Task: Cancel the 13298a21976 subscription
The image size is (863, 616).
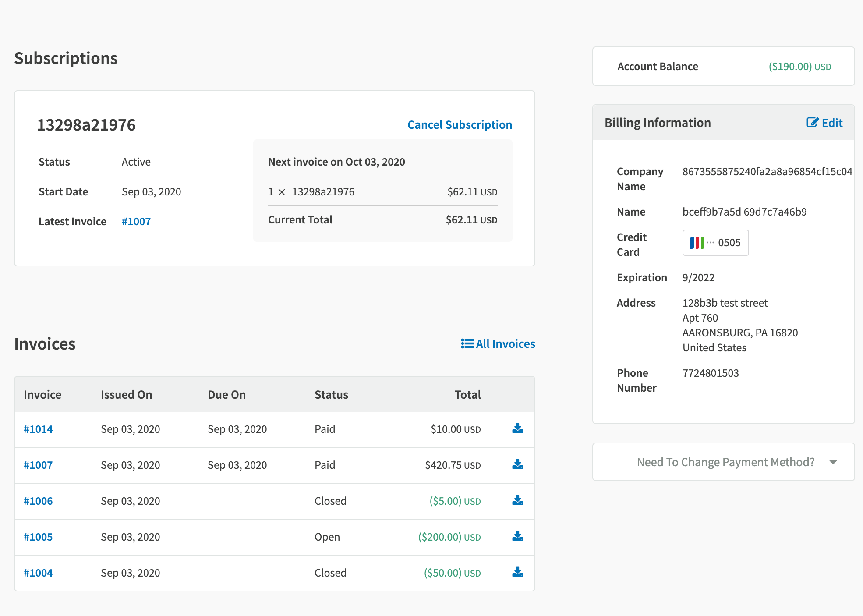Action: tap(460, 125)
